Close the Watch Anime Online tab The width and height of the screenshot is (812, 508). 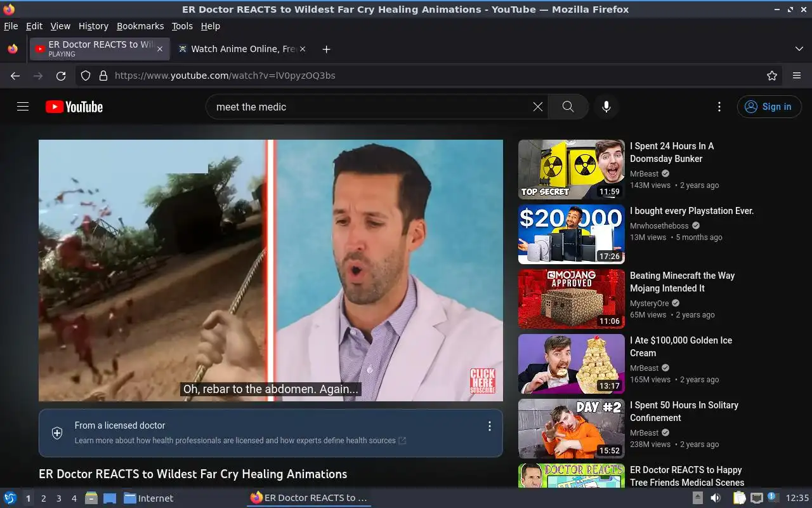(x=303, y=49)
